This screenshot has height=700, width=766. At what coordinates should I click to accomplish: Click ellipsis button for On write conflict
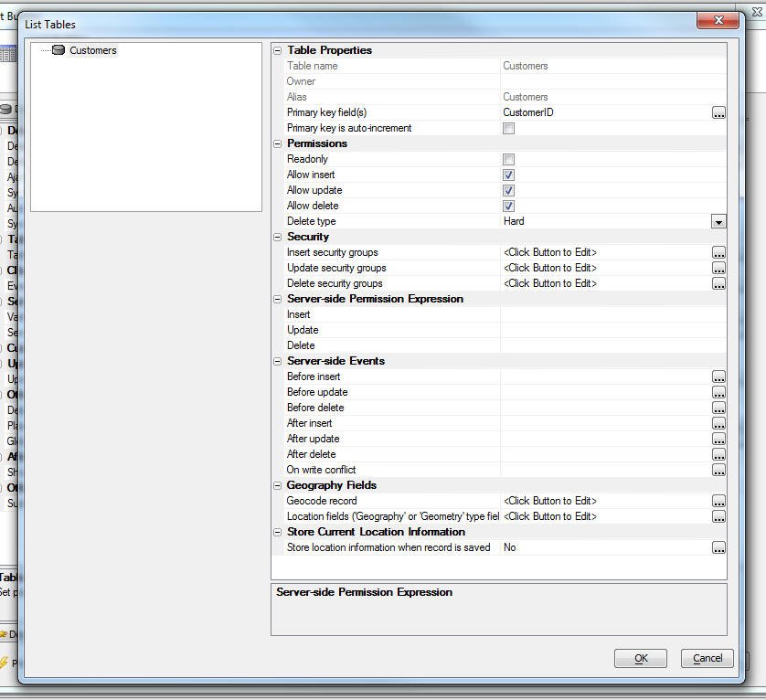pyautogui.click(x=718, y=471)
